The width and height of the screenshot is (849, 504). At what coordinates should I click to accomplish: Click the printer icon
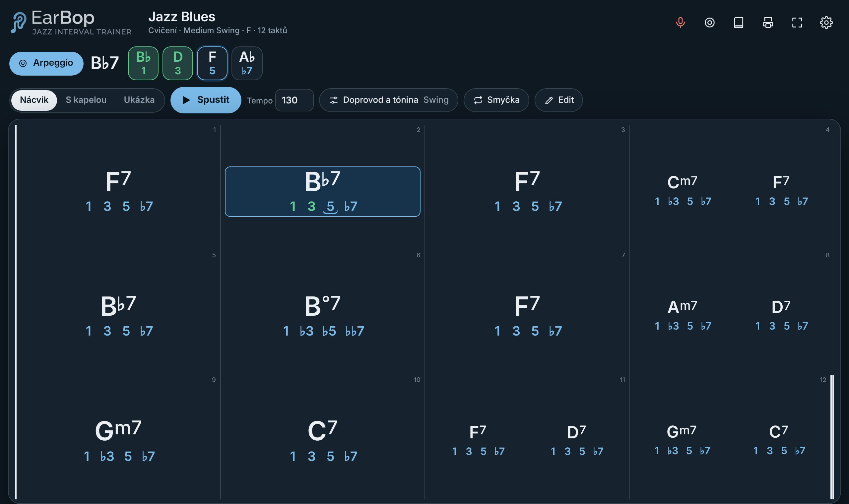click(x=768, y=23)
